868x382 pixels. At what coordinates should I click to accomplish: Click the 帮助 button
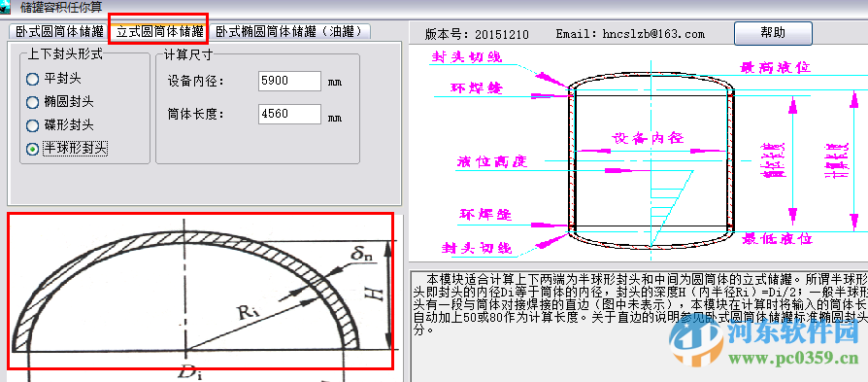773,33
